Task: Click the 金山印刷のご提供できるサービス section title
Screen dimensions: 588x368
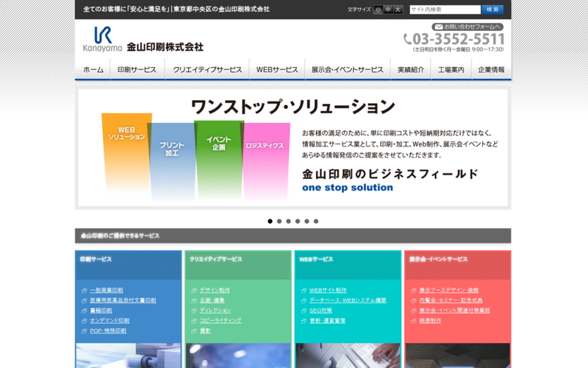Action: (x=120, y=236)
